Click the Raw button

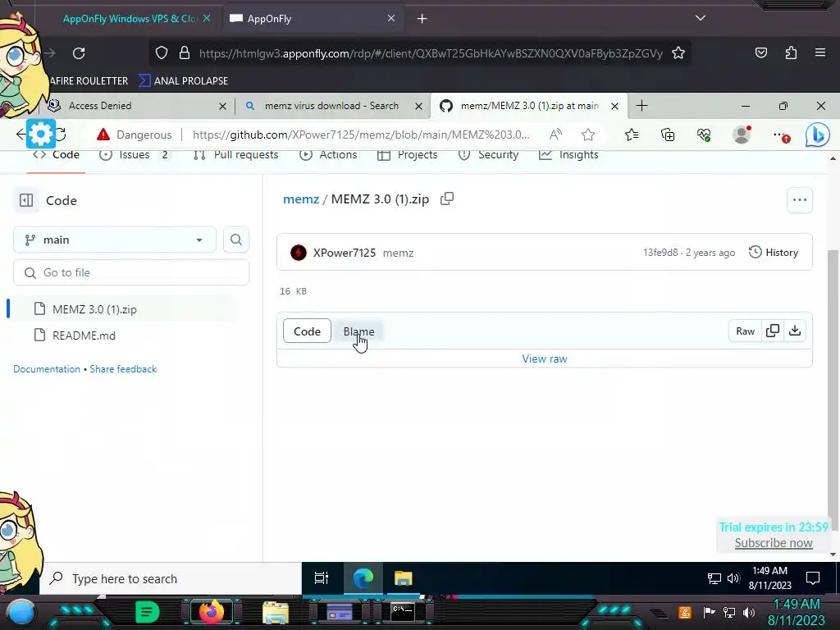click(x=745, y=331)
